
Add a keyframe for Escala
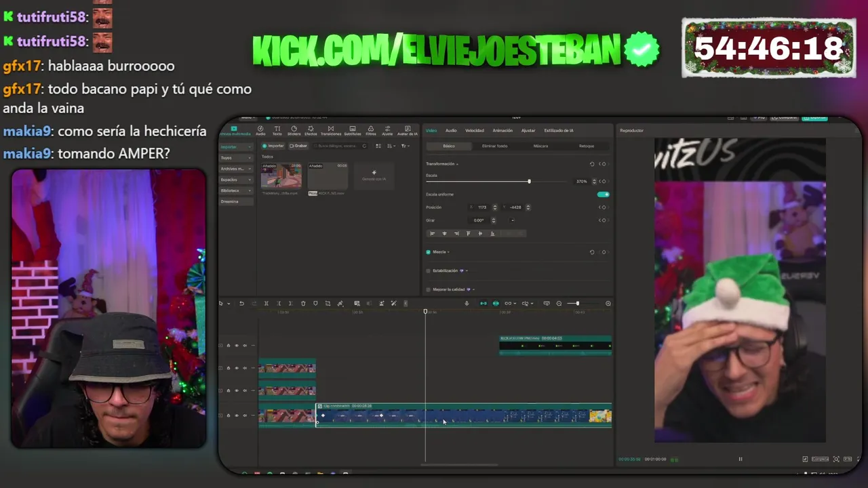(604, 182)
